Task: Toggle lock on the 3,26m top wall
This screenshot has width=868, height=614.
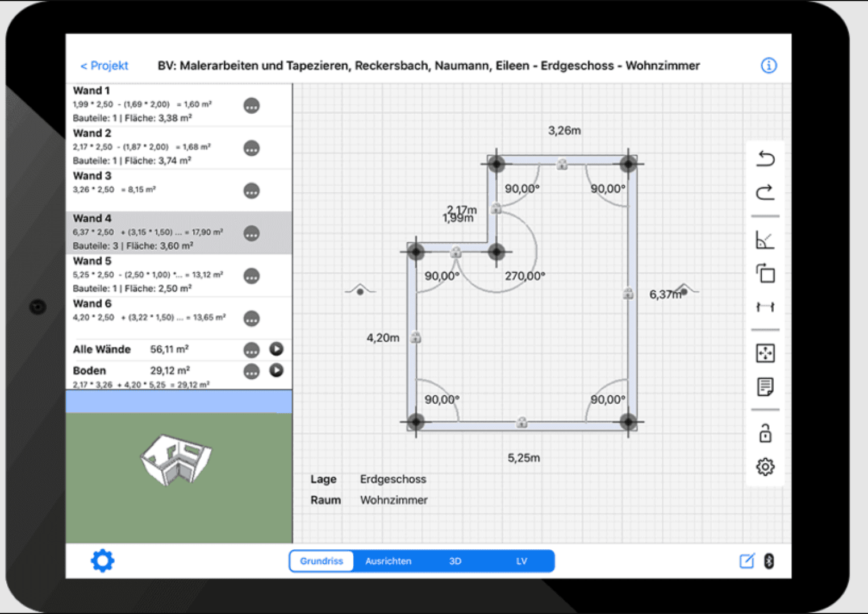Action: (x=562, y=164)
